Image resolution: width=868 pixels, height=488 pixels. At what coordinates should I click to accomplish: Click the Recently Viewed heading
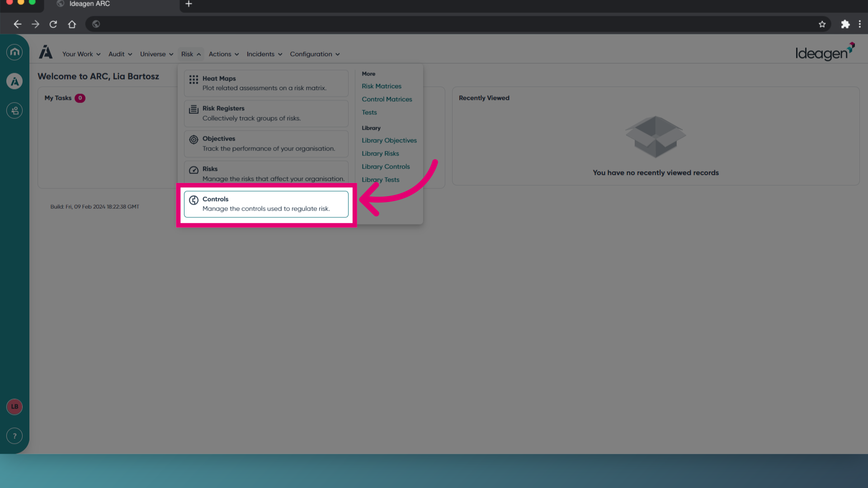484,98
